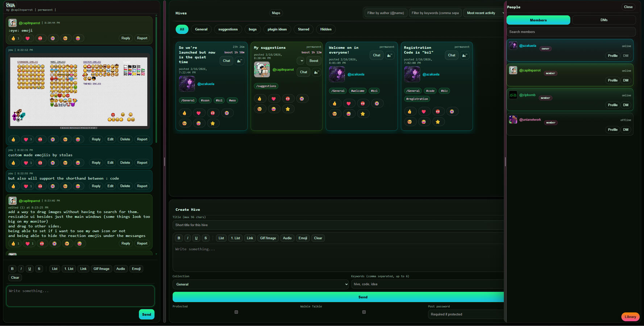Open the 'Most recent activity' sort dropdown

click(x=485, y=13)
